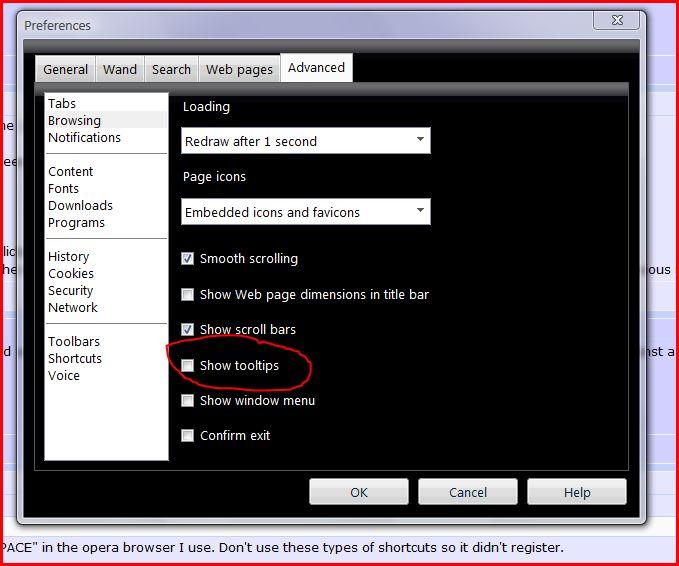
Task: Enable the Confirm exit checkbox
Action: coord(187,436)
